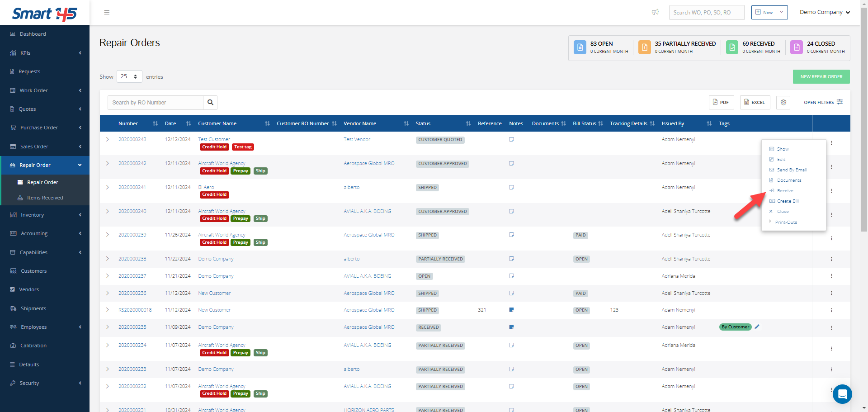Open the New dropdown button
868x412 pixels.
point(769,12)
